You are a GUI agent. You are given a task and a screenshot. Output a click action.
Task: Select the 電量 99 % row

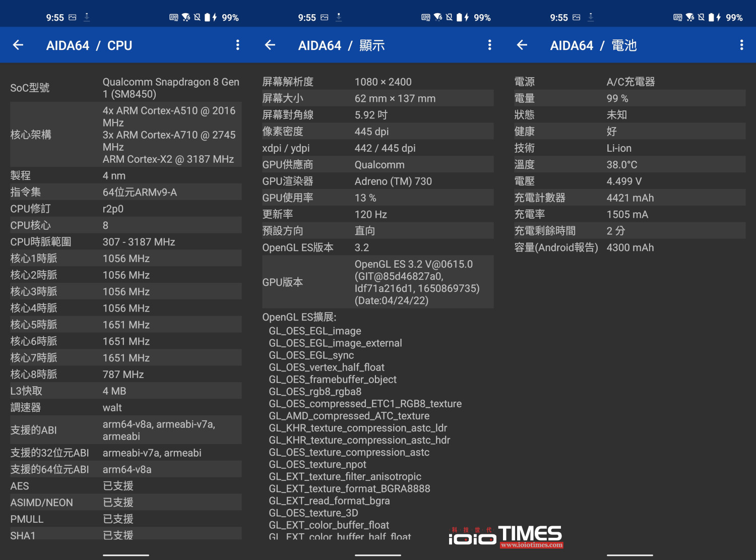tap(630, 98)
